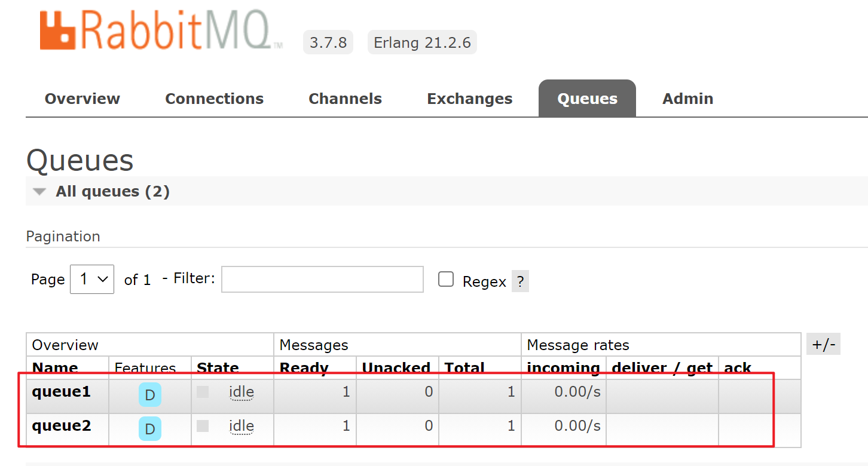The image size is (868, 466).
Task: Click the Filter text input field
Action: [x=322, y=279]
